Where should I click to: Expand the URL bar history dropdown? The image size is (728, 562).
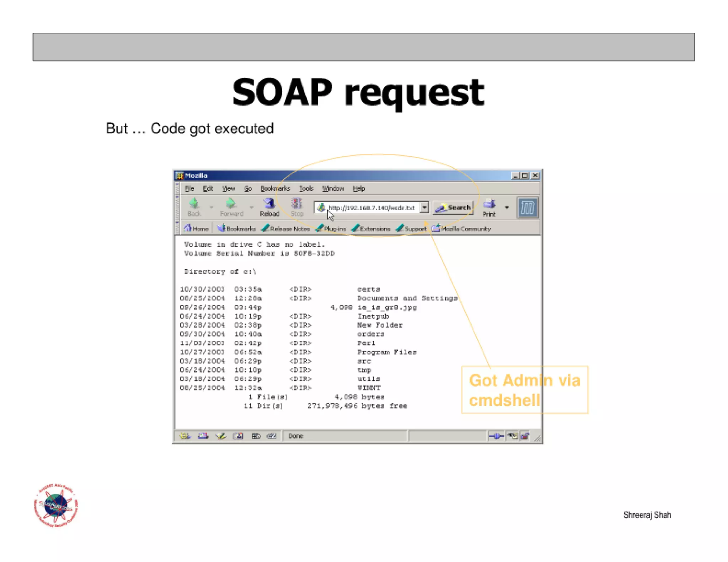click(424, 207)
